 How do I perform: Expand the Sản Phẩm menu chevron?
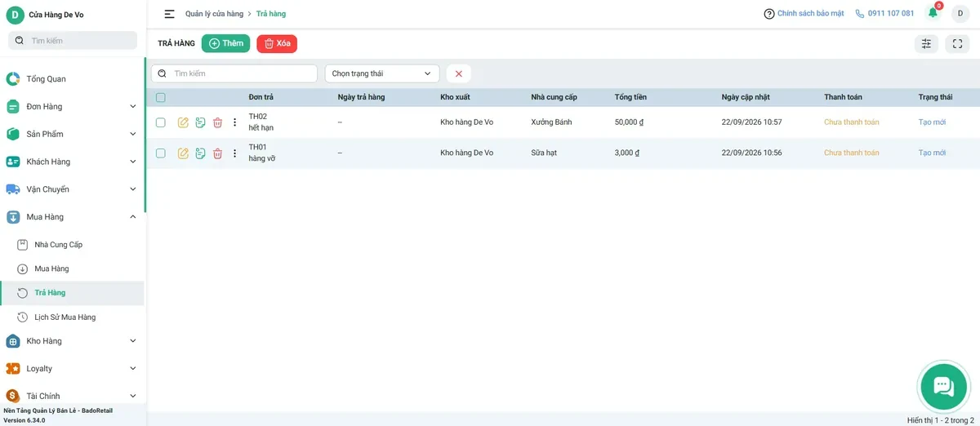[x=133, y=134]
